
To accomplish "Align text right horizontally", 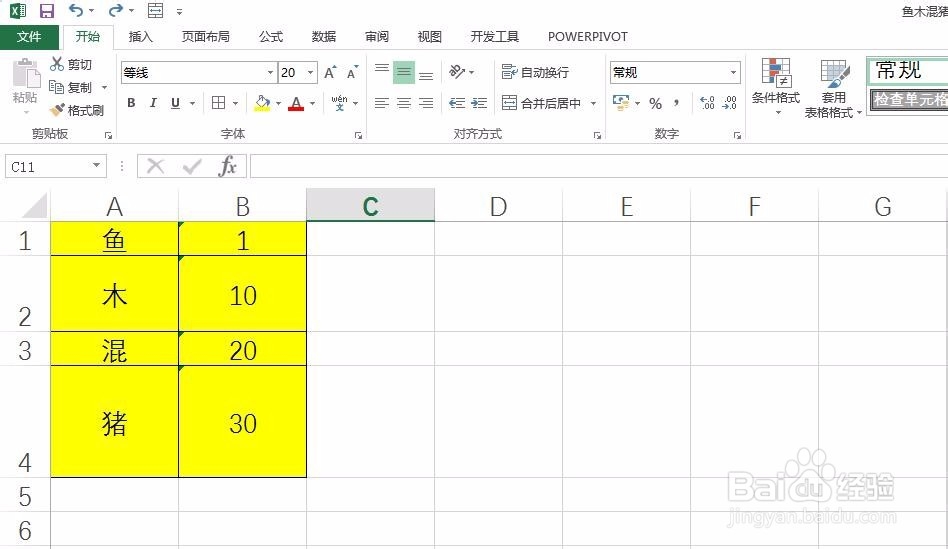I will tap(426, 103).
